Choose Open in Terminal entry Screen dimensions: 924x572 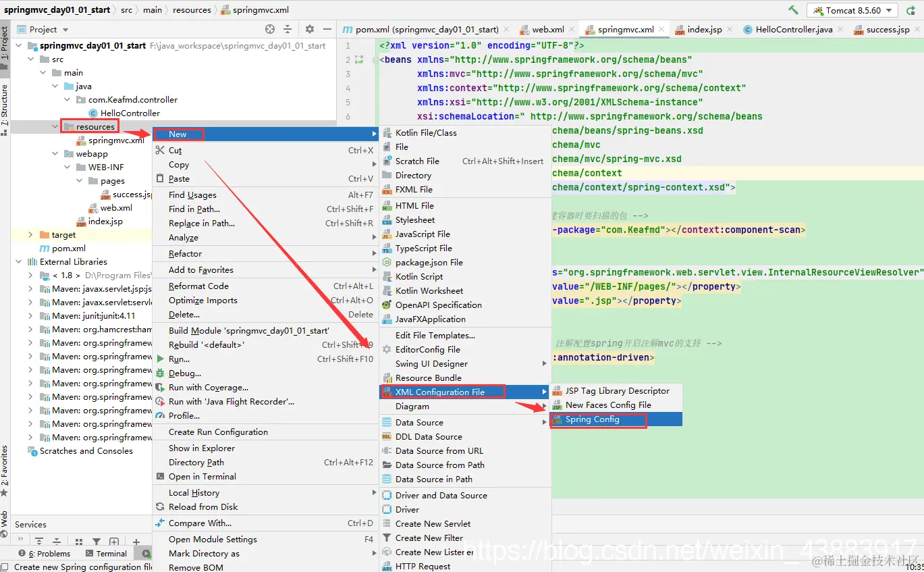265,477
